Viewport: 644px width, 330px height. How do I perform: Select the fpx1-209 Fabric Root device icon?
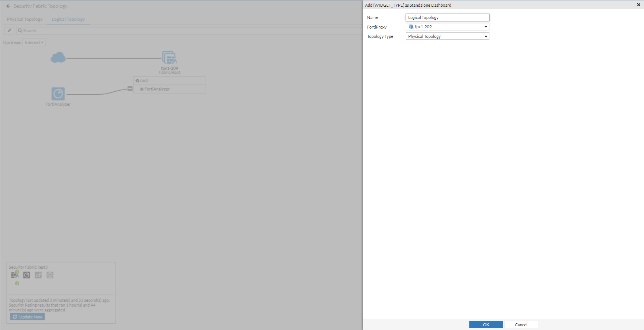169,58
